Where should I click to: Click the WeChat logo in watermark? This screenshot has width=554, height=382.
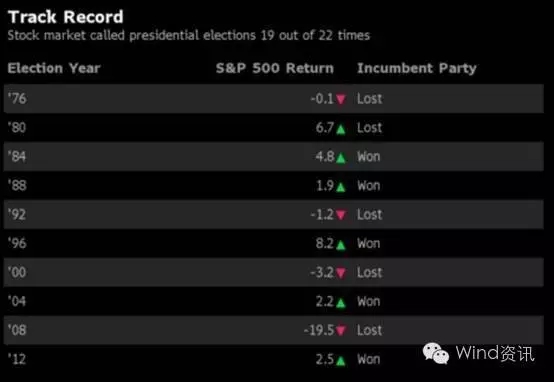pos(436,353)
